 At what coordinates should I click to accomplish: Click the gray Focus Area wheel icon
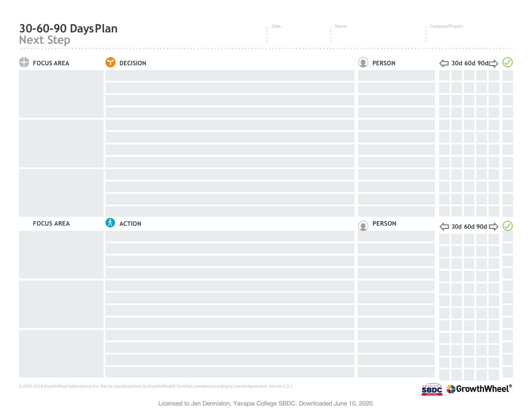point(24,62)
